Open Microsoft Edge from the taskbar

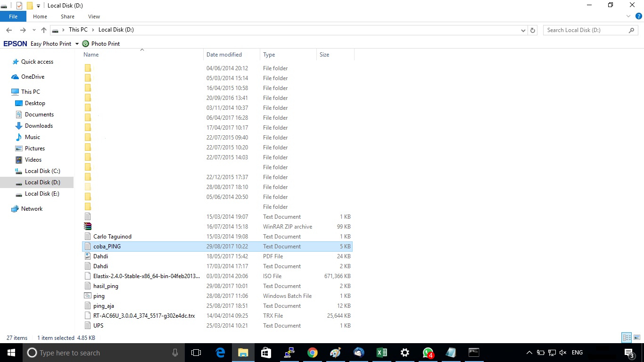(220, 353)
